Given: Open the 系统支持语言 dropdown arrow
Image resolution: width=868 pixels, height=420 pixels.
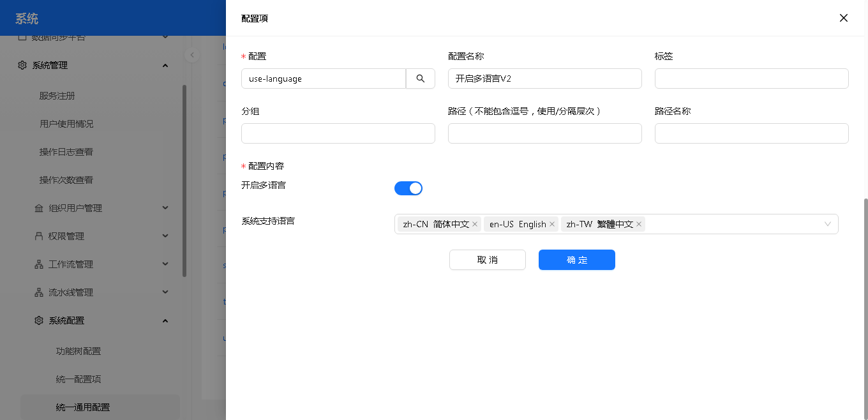Looking at the screenshot, I should coord(827,224).
